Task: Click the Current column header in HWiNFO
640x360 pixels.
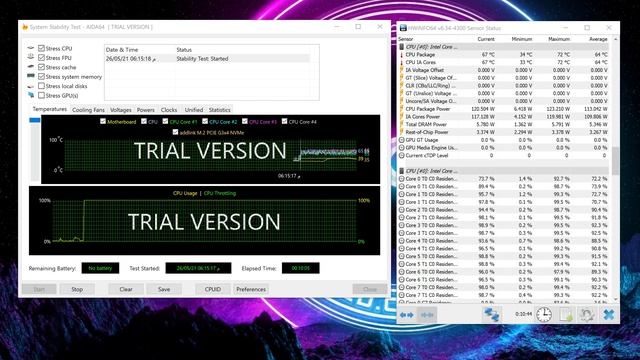Action: (486, 39)
